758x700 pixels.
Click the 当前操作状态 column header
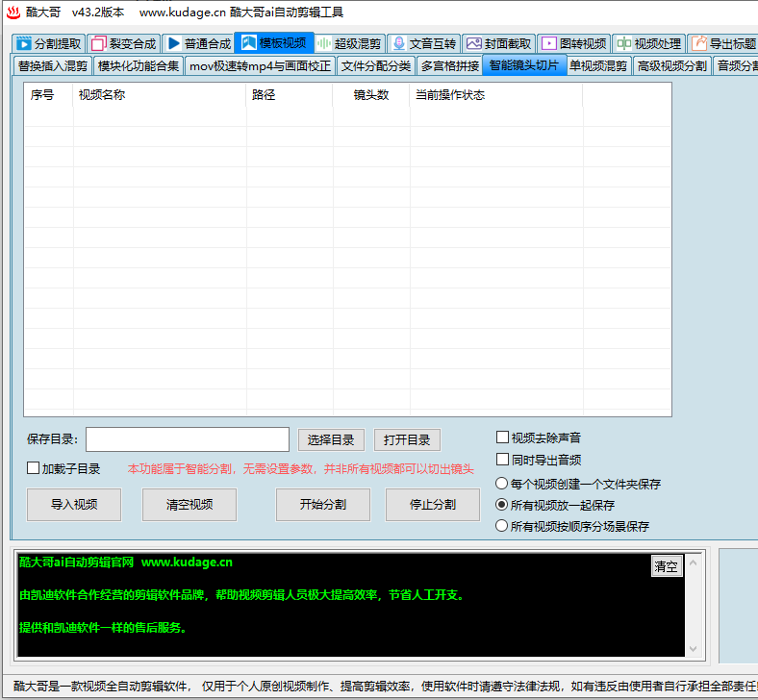tap(496, 94)
